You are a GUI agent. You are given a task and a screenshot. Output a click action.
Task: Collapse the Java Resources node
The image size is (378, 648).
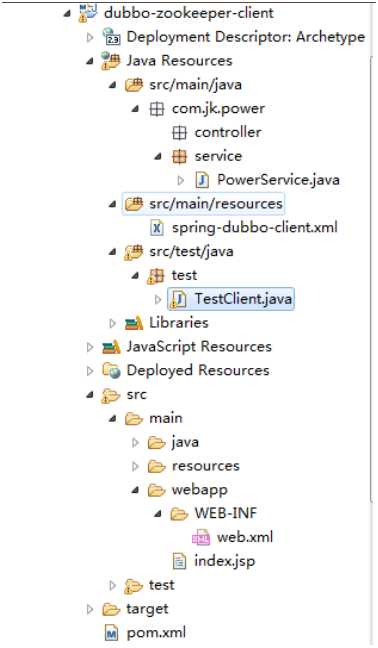point(90,62)
